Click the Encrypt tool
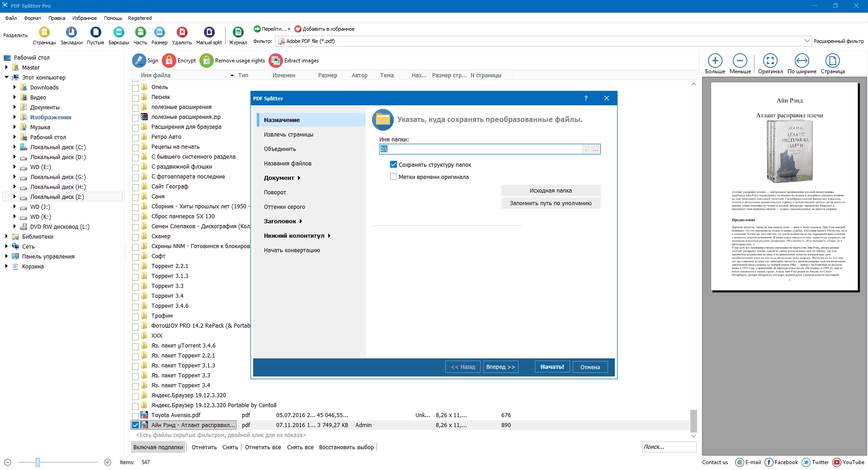The width and height of the screenshot is (868, 470). [179, 61]
